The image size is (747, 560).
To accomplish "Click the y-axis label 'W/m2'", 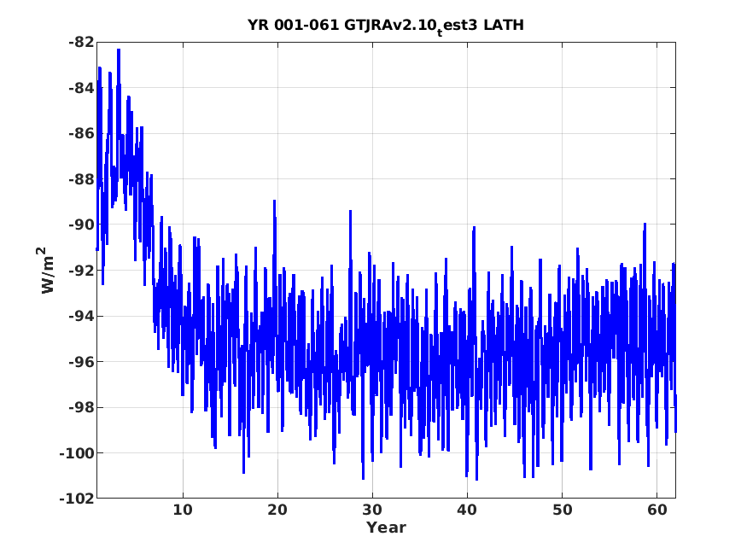I will pos(46,270).
